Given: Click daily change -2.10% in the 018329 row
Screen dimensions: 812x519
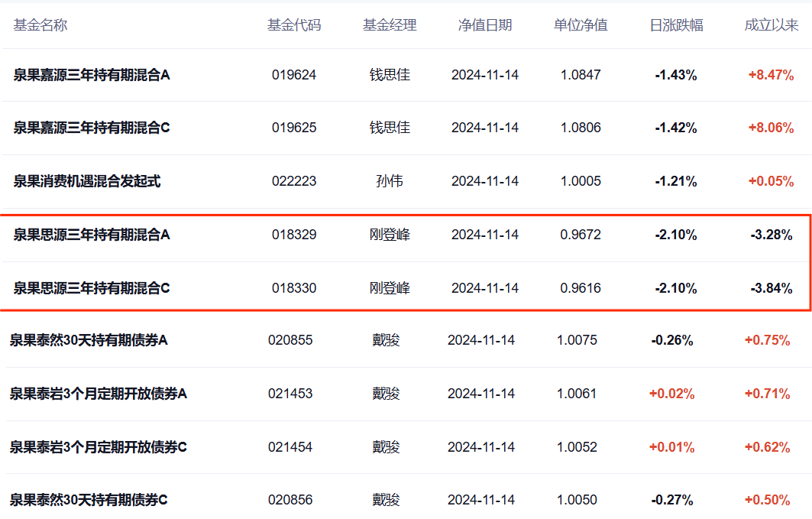Looking at the screenshot, I should tap(676, 235).
